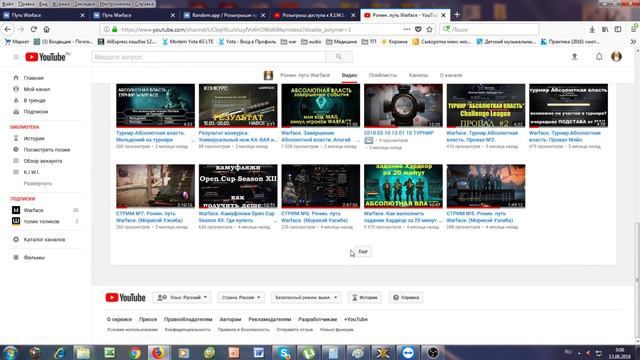Expand the library section via Развернуть
The width and height of the screenshot is (640, 360).
click(38, 183)
